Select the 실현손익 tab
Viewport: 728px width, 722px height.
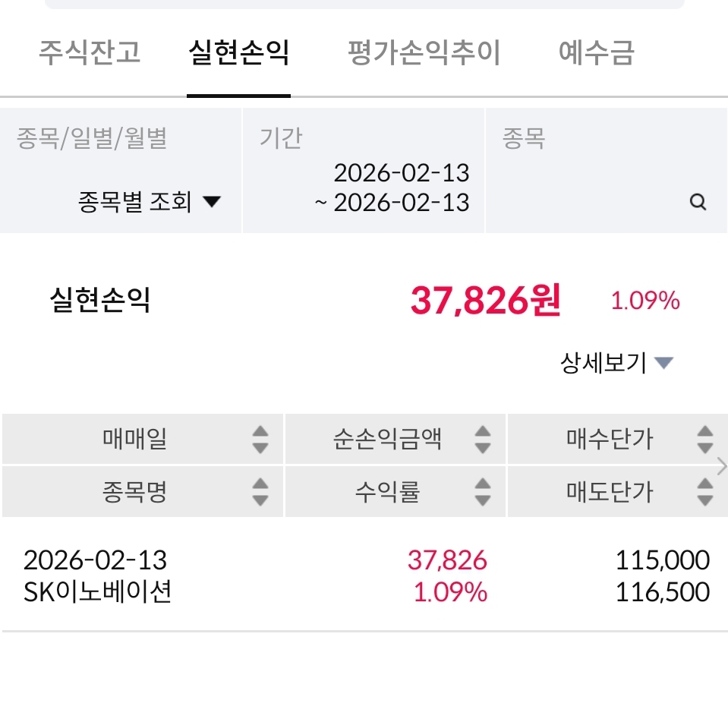[238, 53]
